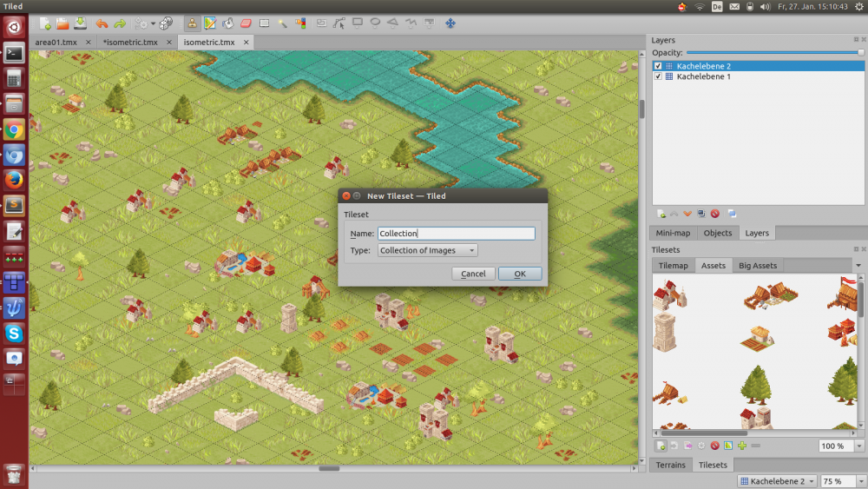Screen dimensions: 868x489
Task: Open Skype from the launcher
Action: click(x=14, y=334)
